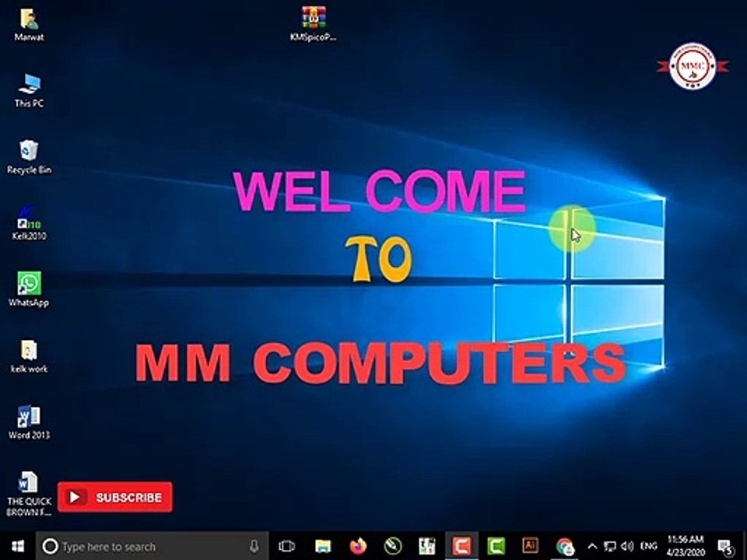Open Task View from the taskbar
747x560 pixels.
tap(286, 546)
